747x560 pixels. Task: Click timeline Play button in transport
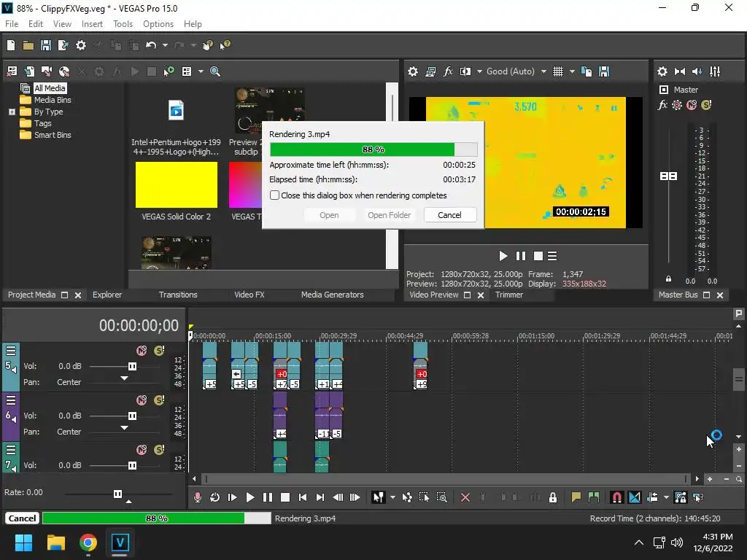pos(249,497)
